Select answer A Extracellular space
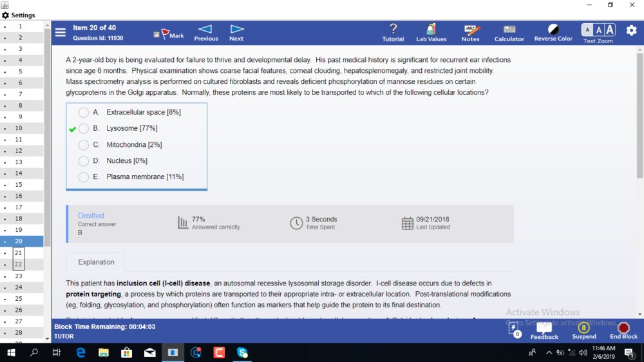 click(x=83, y=112)
